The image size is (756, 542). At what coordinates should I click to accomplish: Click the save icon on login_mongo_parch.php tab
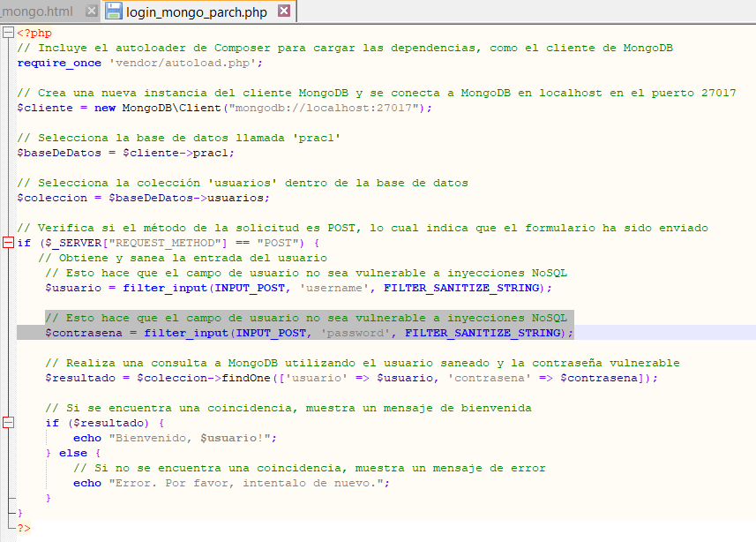tap(114, 11)
